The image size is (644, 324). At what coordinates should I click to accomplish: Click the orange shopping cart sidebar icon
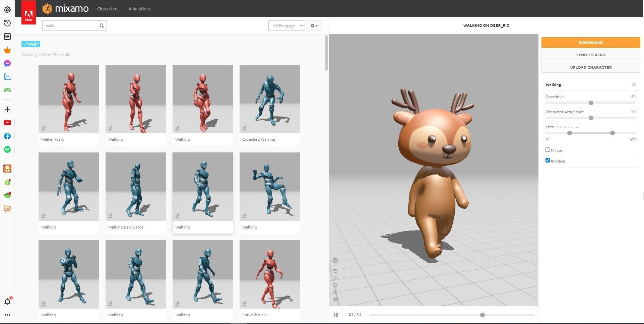[7, 209]
